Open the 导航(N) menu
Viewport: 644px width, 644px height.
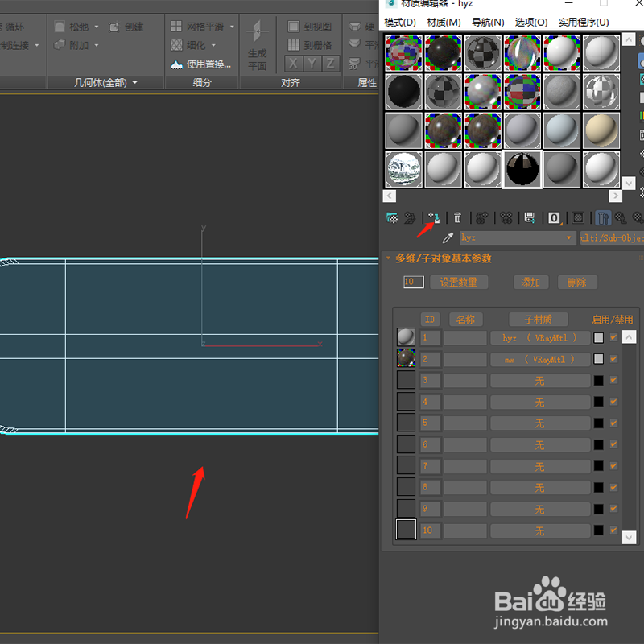[x=488, y=23]
